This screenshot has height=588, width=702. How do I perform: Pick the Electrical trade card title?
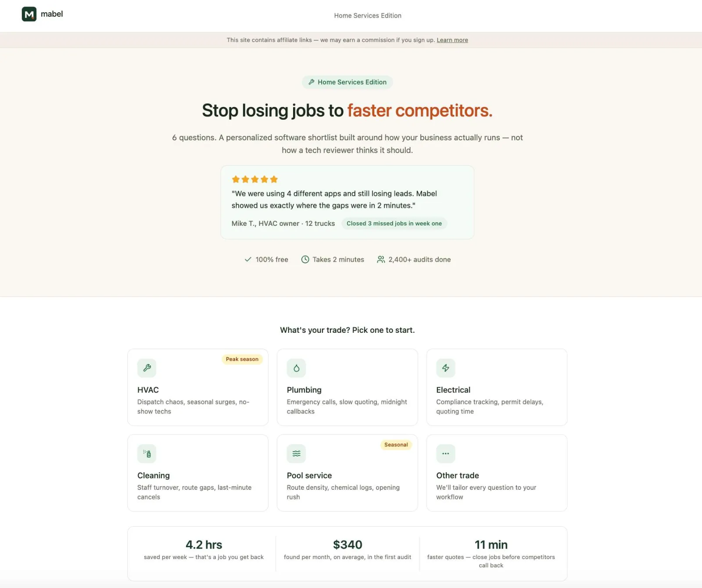[x=453, y=390]
